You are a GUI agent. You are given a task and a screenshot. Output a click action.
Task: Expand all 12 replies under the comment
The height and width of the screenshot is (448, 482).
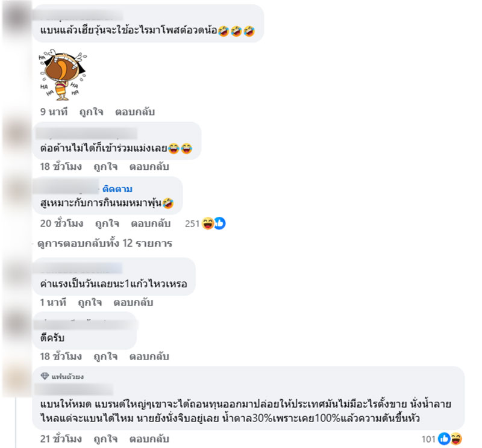click(104, 243)
